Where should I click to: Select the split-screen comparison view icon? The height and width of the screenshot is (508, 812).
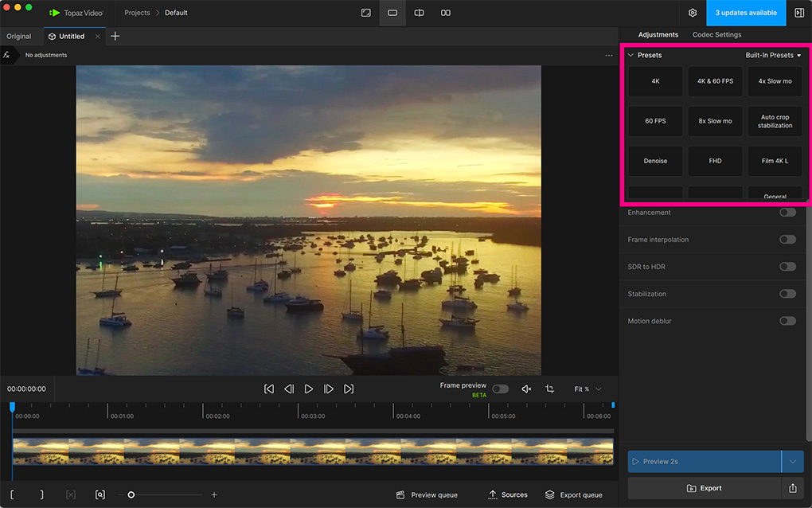pos(419,13)
